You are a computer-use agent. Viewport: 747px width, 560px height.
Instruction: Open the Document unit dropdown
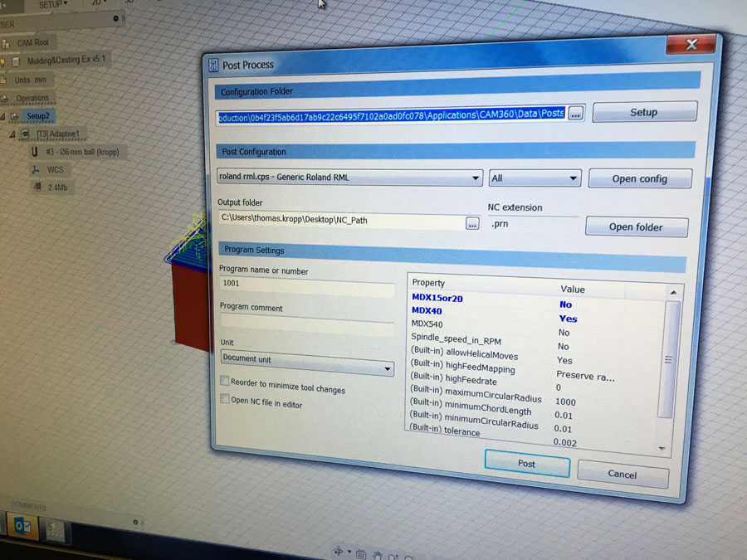307,363
